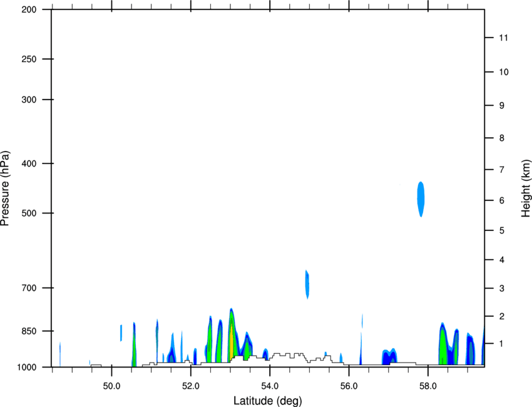Screen dimensions: 532x407
Task: Click latitude tick label 52.0
Action: click(x=191, y=386)
